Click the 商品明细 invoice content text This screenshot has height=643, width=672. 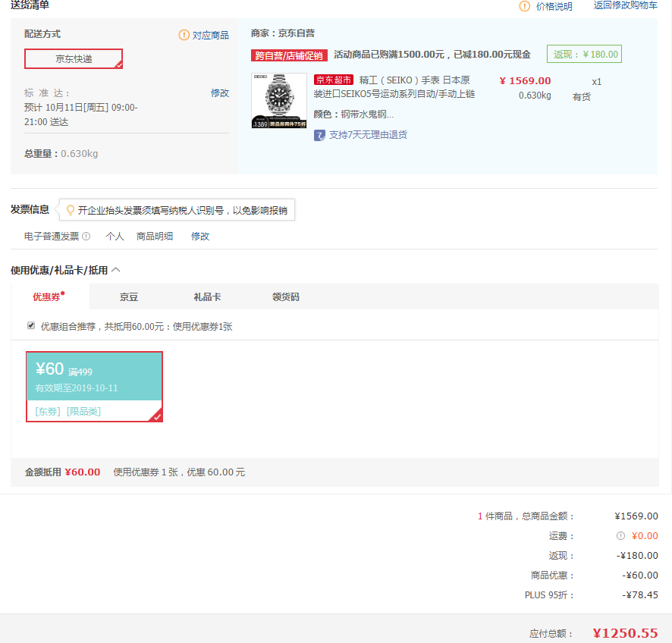coord(155,236)
